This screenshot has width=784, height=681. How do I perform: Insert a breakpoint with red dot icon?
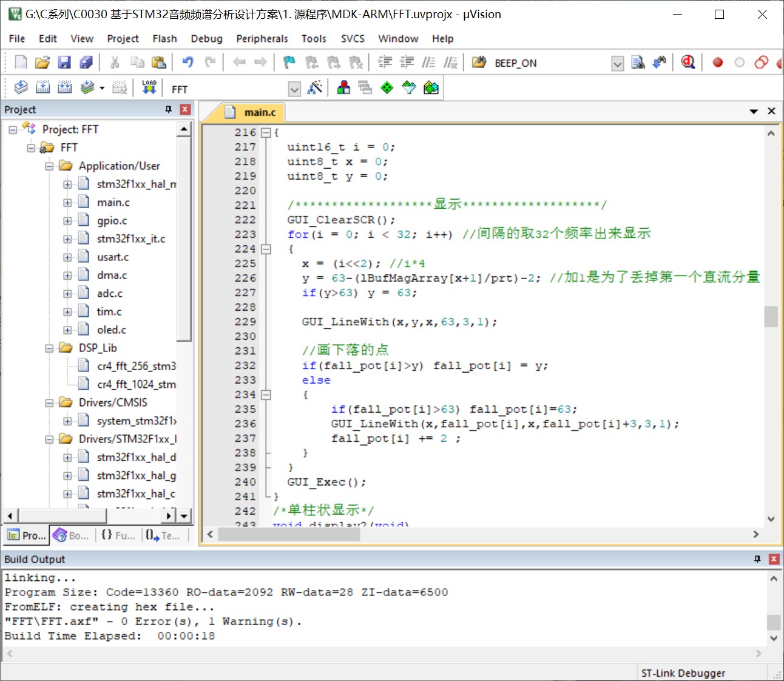coord(718,62)
